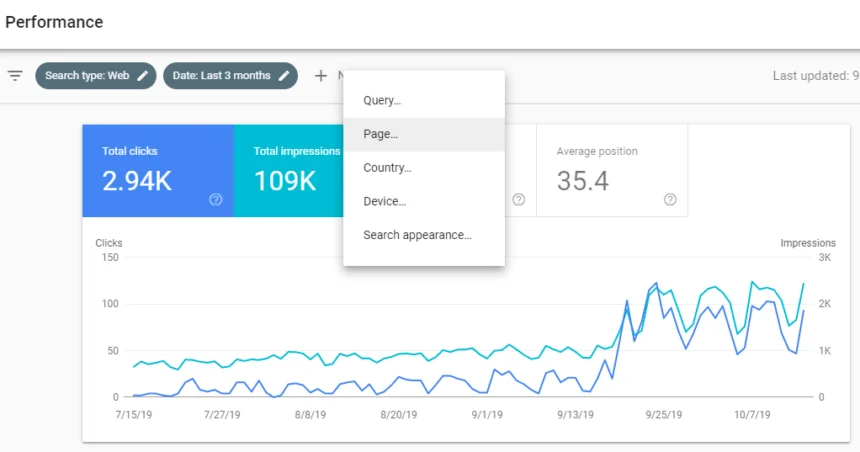Edit the Date: Last 3 months filter

pos(230,76)
